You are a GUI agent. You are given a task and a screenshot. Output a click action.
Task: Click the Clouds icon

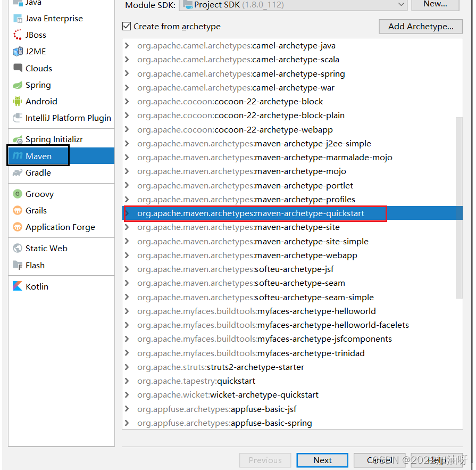(18, 68)
